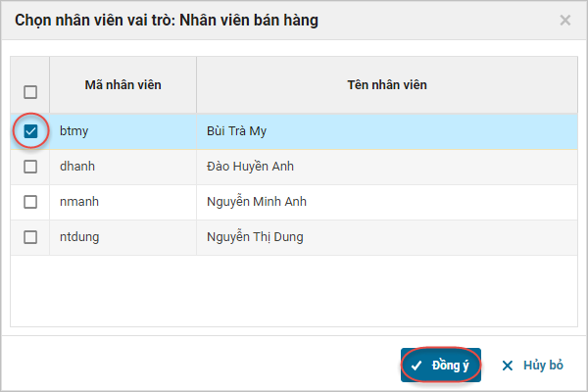
Task: Click the X icon beside Hủy bỏ
Action: [x=508, y=366]
